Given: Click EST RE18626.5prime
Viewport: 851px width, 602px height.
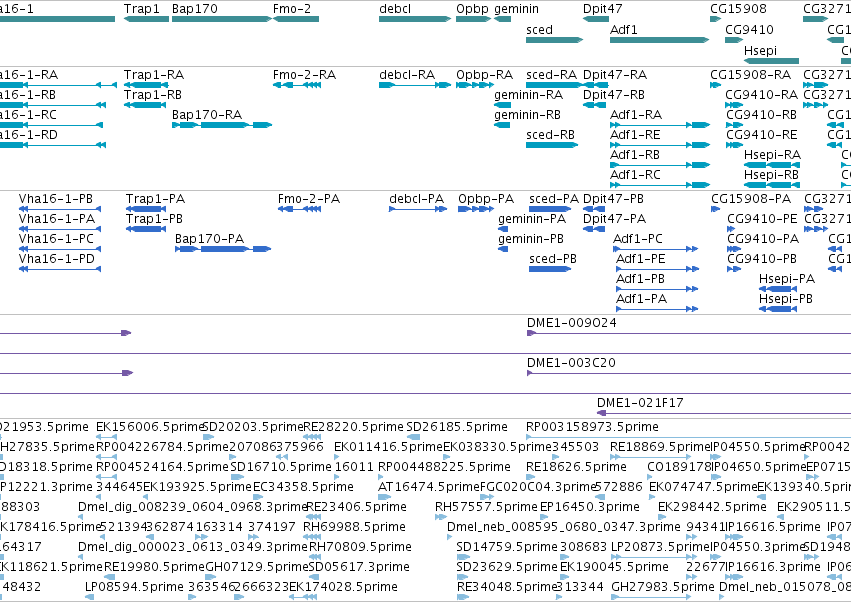Looking at the screenshot, I should (529, 477).
